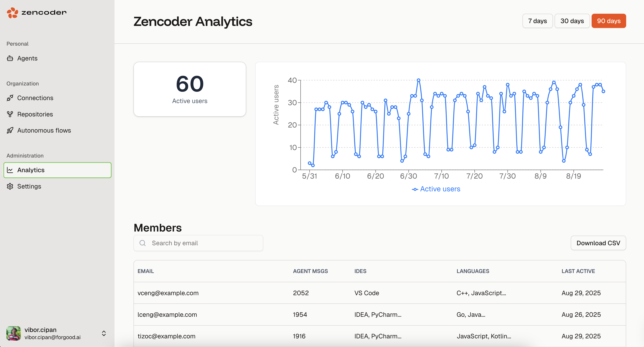The height and width of the screenshot is (347, 644).
Task: Click JavaScript, Kotlin… languages cell
Action: click(484, 336)
